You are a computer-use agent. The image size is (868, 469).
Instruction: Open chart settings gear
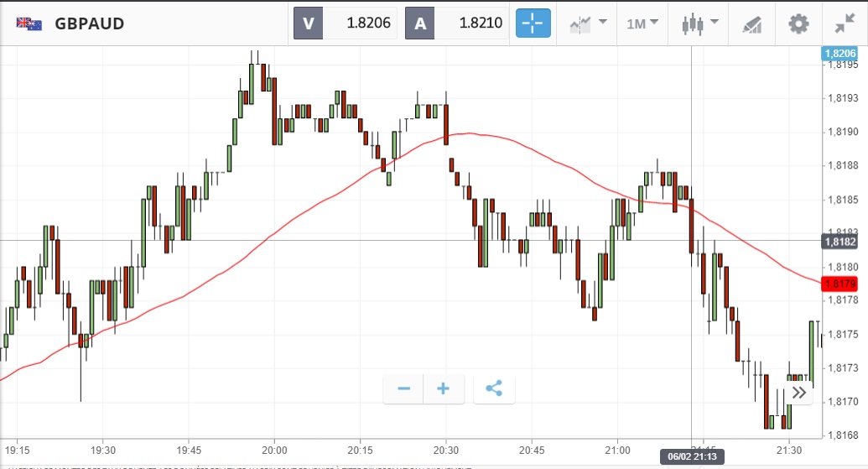[798, 23]
